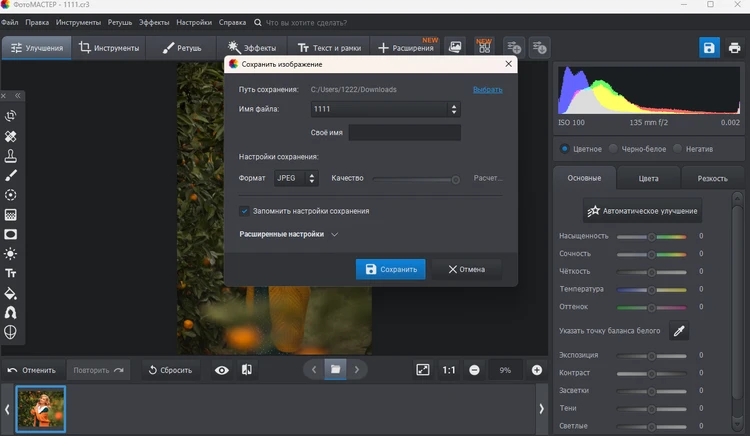The width and height of the screenshot is (750, 436).
Task: Select the paint bucket fill tool
Action: click(x=11, y=293)
